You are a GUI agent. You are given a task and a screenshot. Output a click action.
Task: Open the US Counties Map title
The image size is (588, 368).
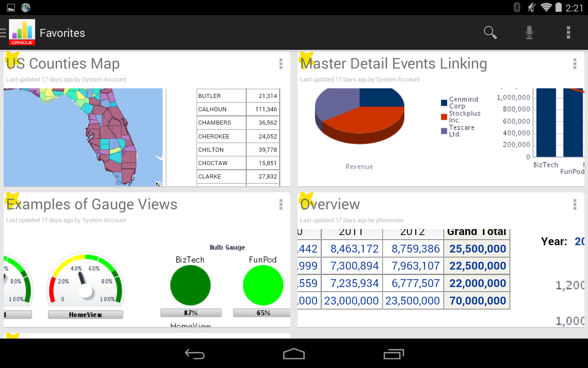pyautogui.click(x=63, y=64)
